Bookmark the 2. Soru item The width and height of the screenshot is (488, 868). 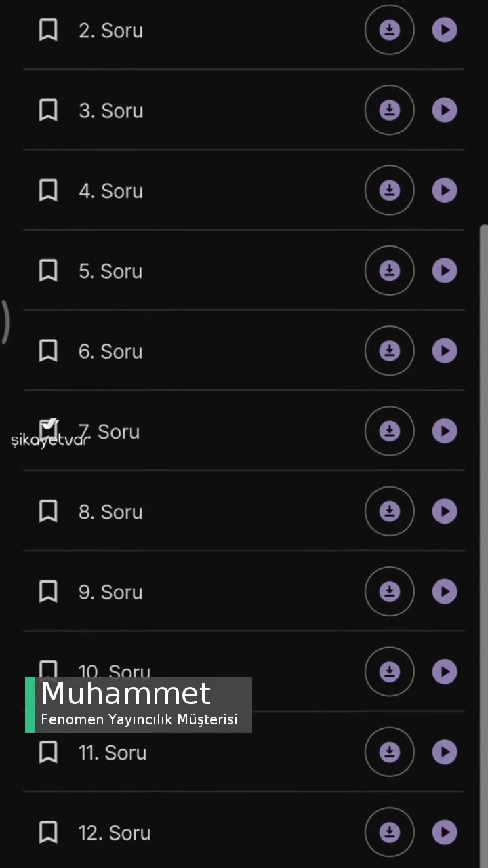pos(48,30)
